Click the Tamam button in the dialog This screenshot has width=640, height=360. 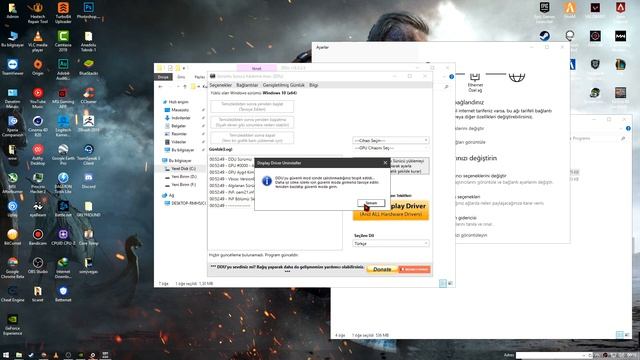click(371, 203)
